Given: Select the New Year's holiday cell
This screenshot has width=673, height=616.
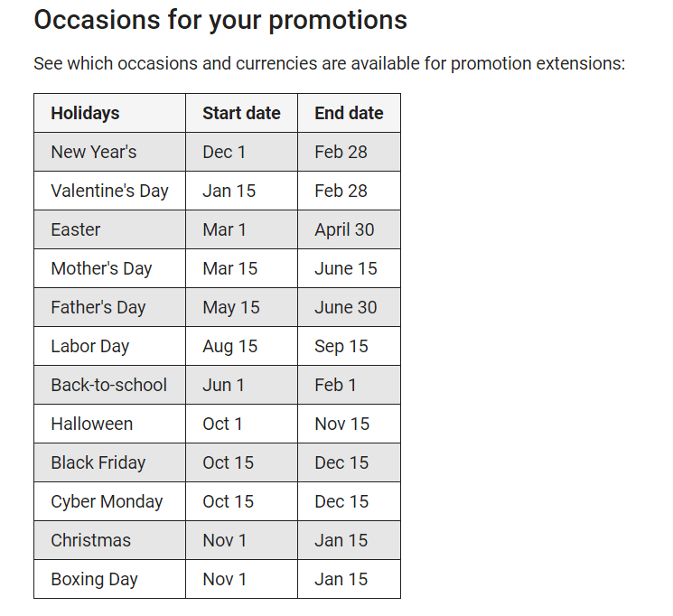Looking at the screenshot, I should (94, 152).
